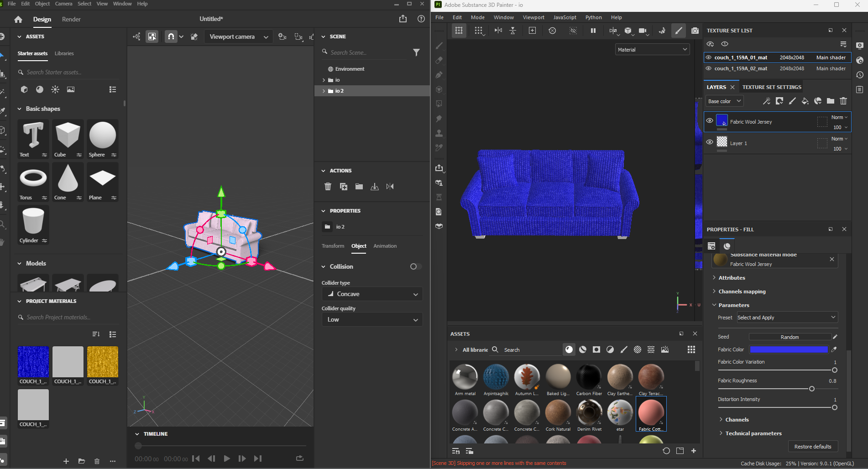
Task: Hide the Fabric Wool Jersey layer
Action: point(710,121)
